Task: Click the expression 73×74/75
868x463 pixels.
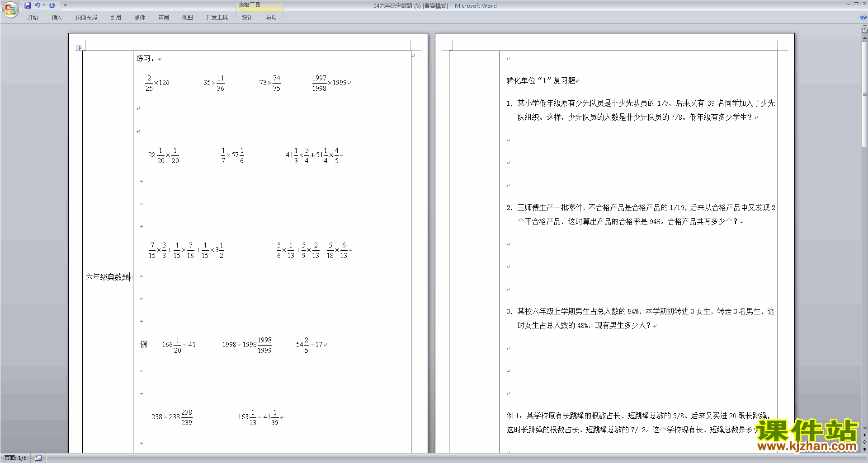Action: point(270,83)
